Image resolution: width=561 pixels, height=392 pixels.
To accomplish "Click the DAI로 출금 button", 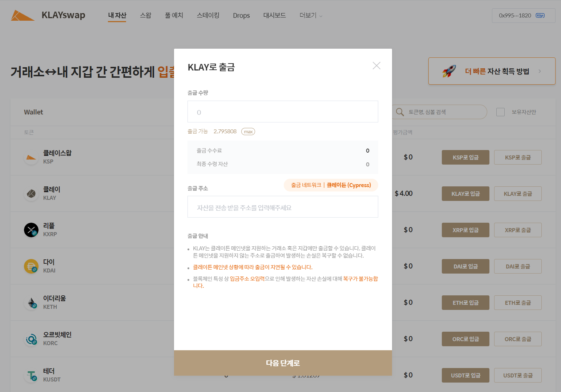I will click(x=518, y=266).
